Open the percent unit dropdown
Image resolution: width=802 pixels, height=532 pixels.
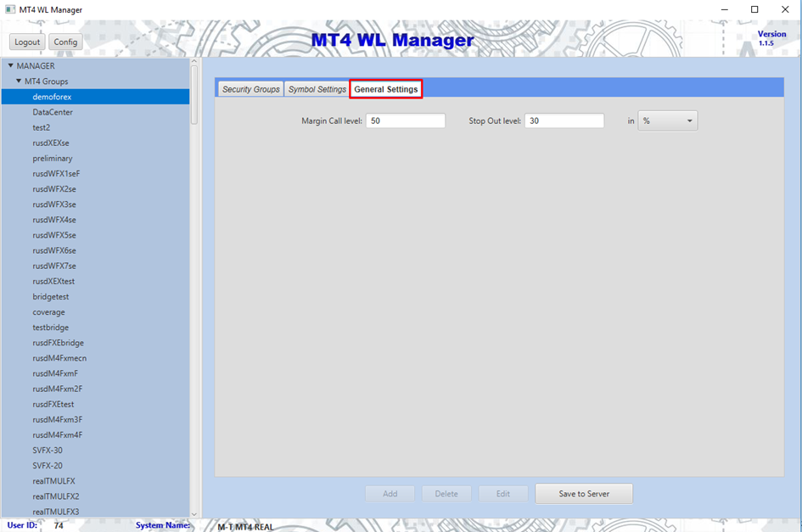[667, 120]
